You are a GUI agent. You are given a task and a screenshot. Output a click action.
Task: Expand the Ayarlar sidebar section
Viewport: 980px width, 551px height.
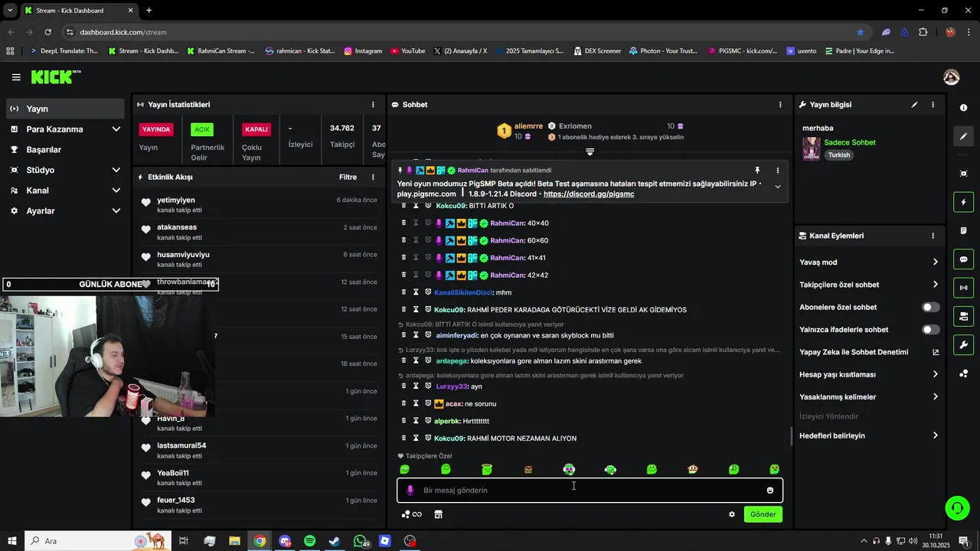coord(116,211)
